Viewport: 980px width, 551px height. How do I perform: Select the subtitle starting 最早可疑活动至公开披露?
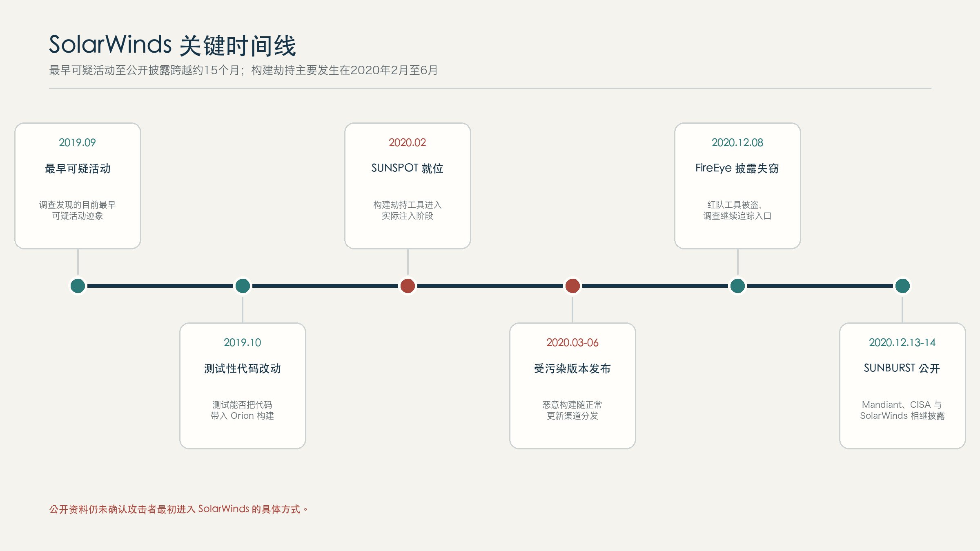[243, 70]
